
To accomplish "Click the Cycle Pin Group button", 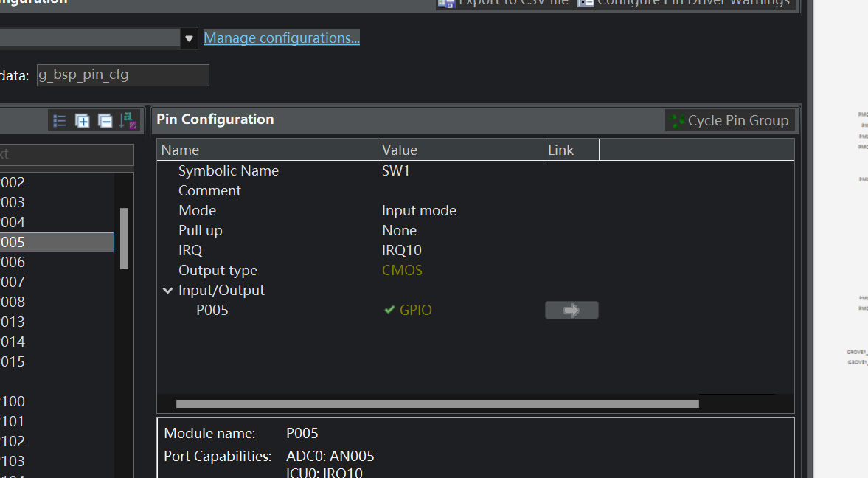I will (730, 121).
